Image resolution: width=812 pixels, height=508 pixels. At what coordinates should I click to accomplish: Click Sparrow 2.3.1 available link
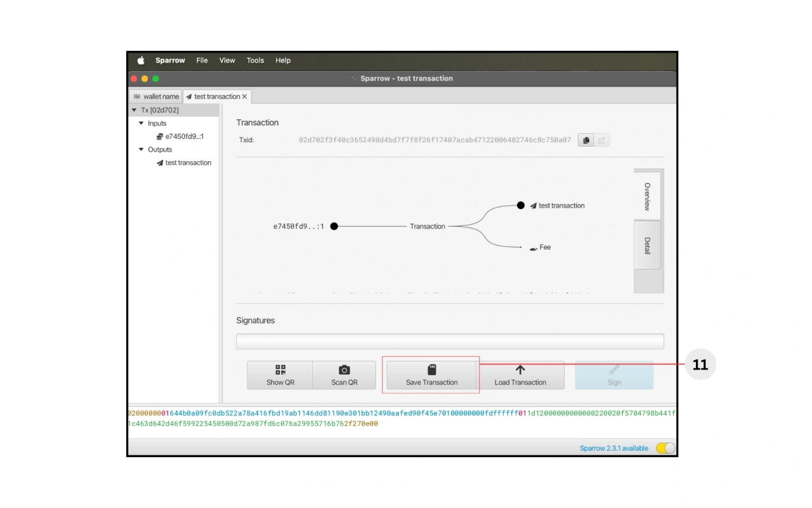pyautogui.click(x=614, y=448)
